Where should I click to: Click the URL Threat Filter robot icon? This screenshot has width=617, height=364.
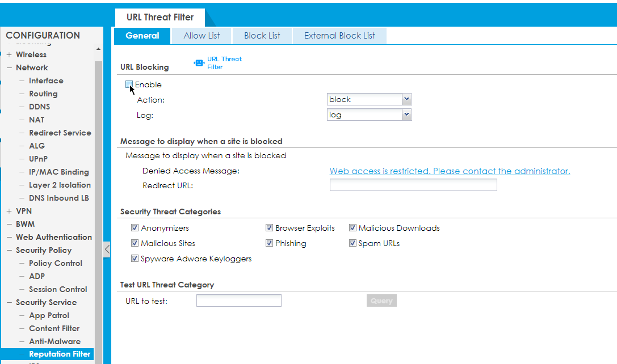[199, 62]
